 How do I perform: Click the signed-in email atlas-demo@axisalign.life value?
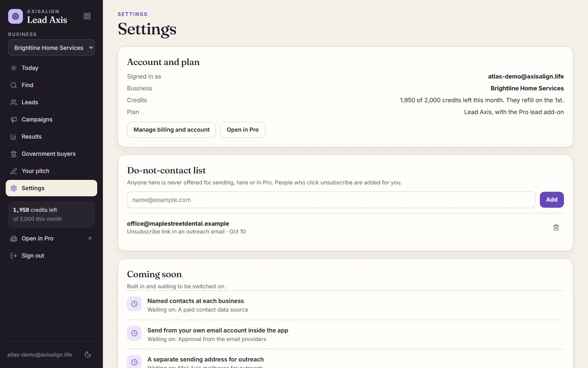pos(526,76)
